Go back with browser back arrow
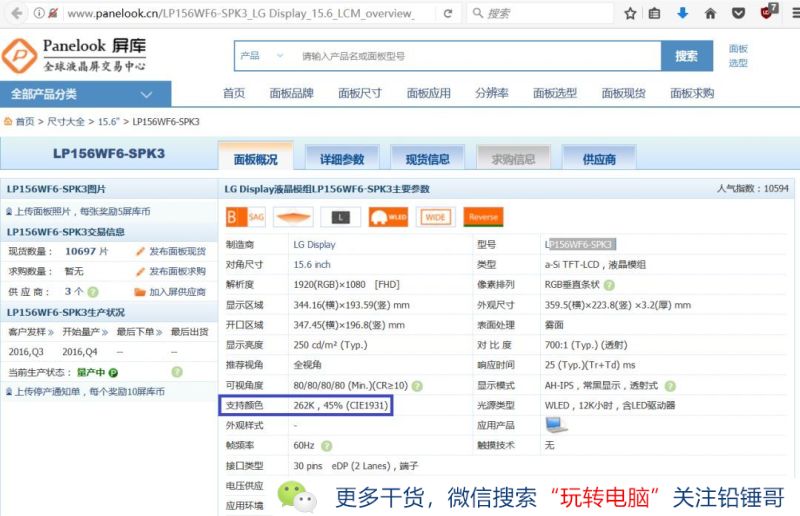 16,13
